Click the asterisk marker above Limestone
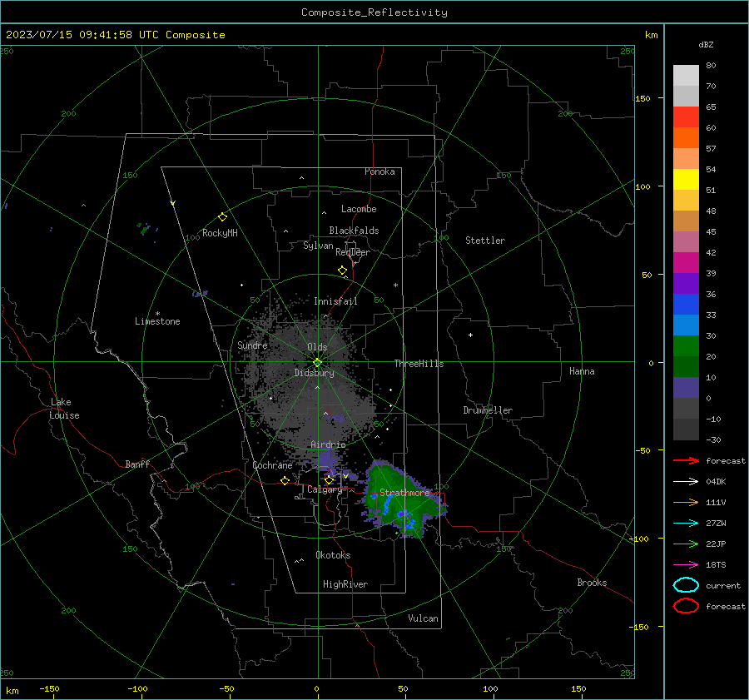Viewport: 749px width, 700px height. click(157, 314)
